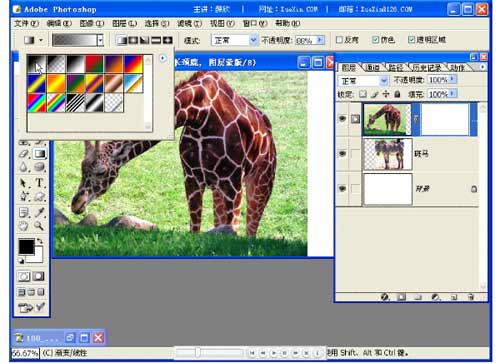Open Layers palette options menu arrow
Viewport: 500px width, 363px height.
(482, 67)
